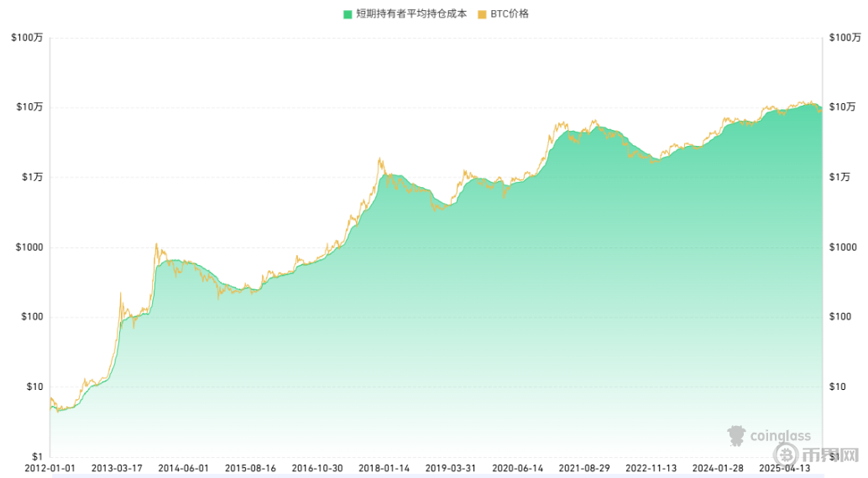Click the 2012-01-01 date label
This screenshot has height=478, width=868.
tap(50, 468)
